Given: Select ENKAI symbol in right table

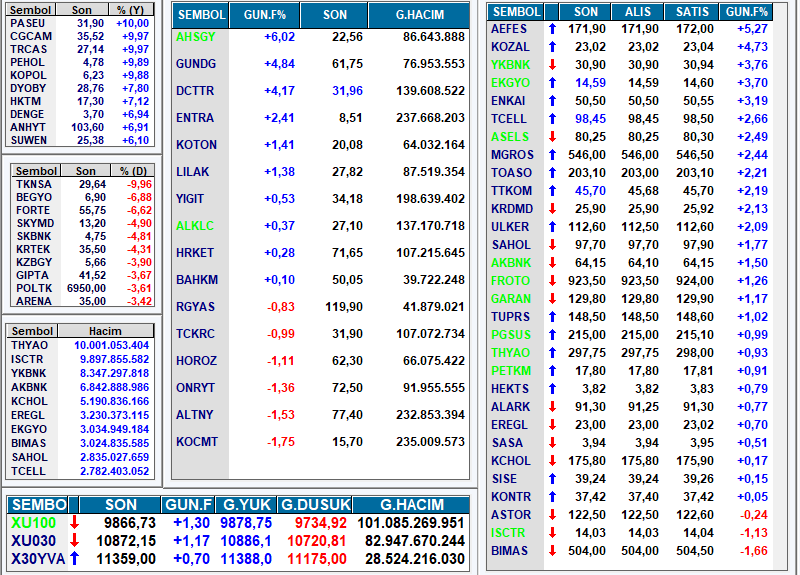Looking at the screenshot, I should (x=508, y=101).
